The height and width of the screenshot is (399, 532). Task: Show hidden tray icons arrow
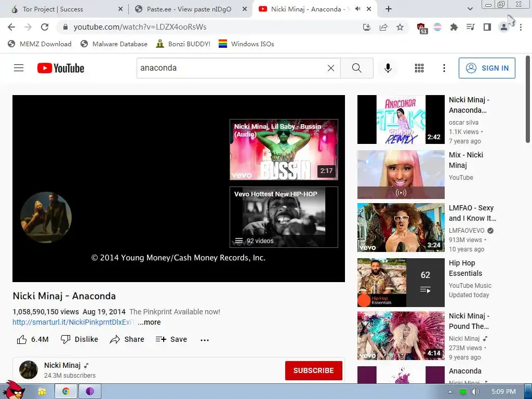click(x=450, y=392)
